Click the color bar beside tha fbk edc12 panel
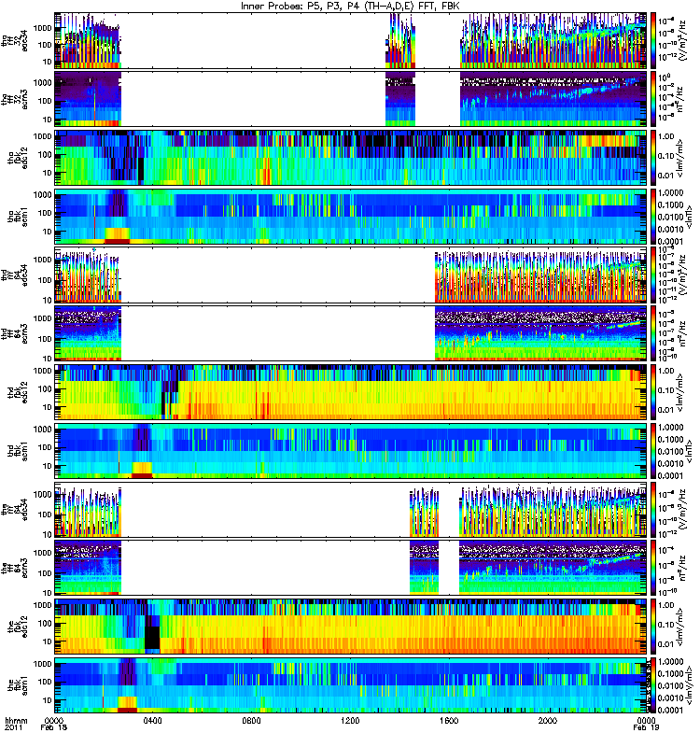The image size is (700, 747). [x=652, y=158]
